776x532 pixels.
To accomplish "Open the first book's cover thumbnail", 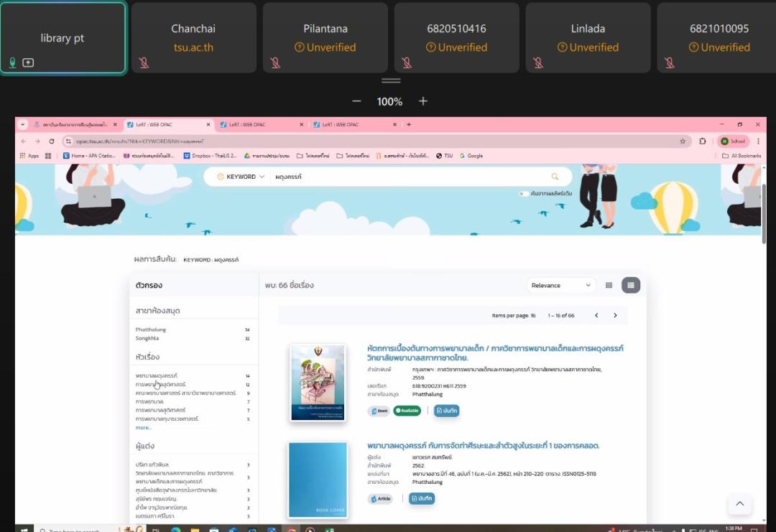I will click(318, 382).
